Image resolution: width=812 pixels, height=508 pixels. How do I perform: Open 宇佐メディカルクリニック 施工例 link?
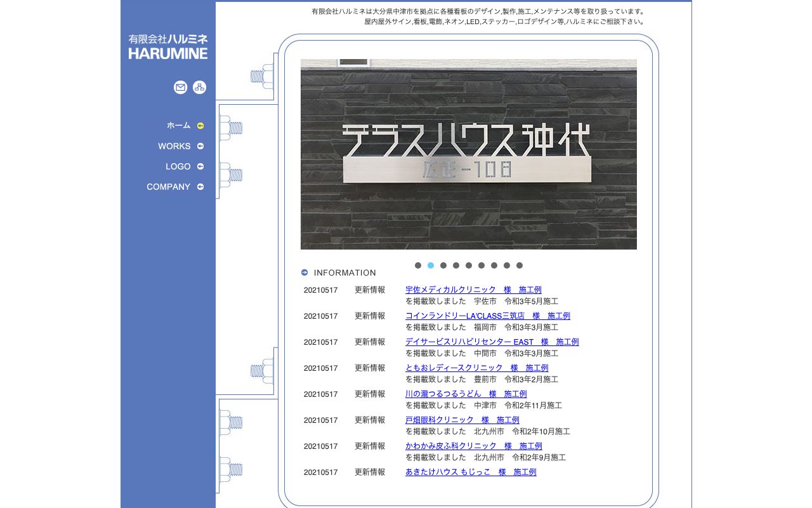point(473,290)
